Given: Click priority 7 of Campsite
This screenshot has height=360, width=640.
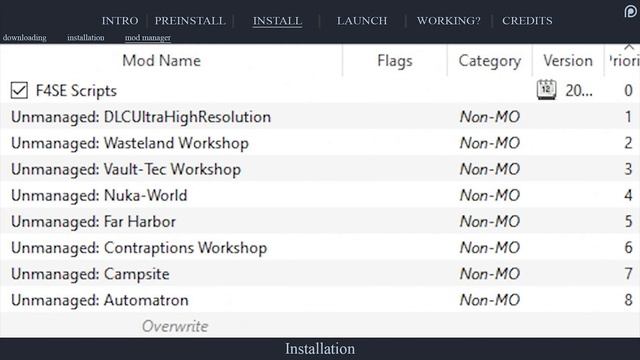Looking at the screenshot, I should 629,273.
